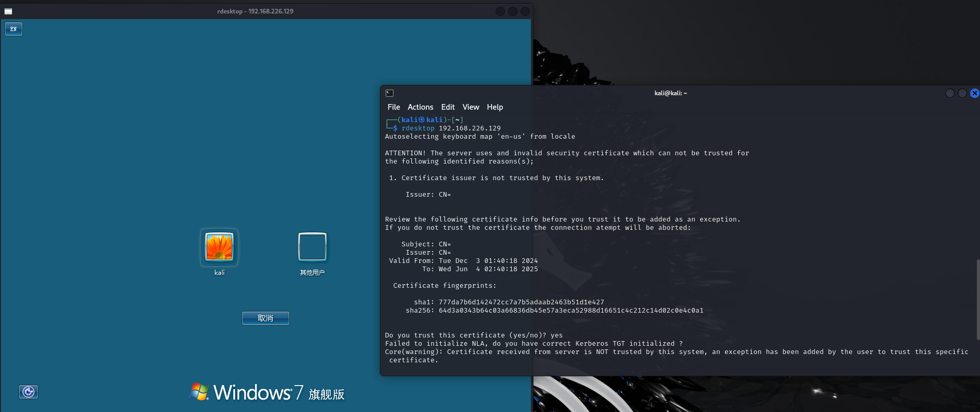Click the terminal window icon in title bar
The width and height of the screenshot is (980, 412).
pyautogui.click(x=390, y=93)
